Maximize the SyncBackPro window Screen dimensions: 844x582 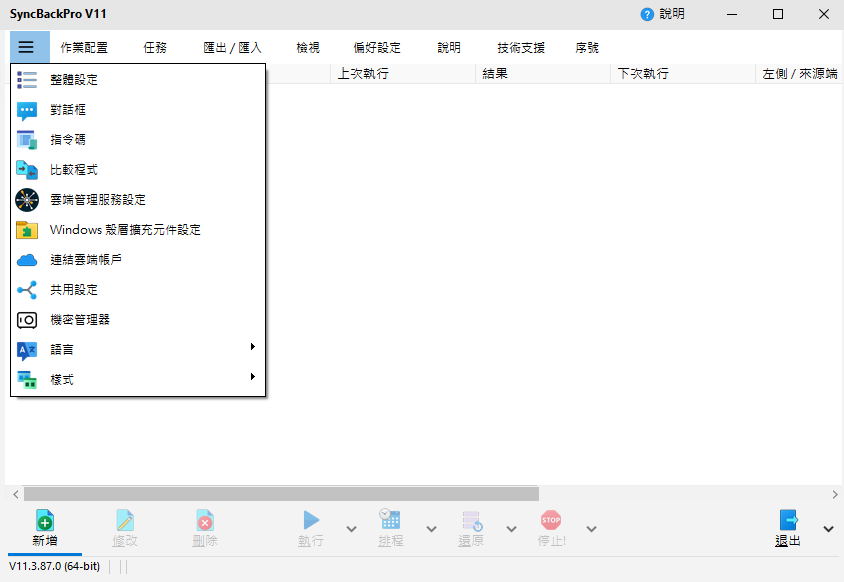[778, 14]
